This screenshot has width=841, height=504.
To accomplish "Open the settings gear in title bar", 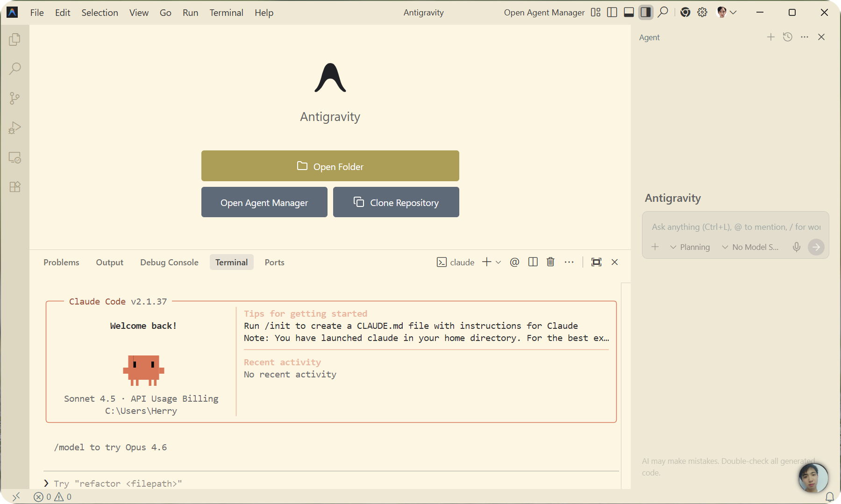I will coord(702,13).
